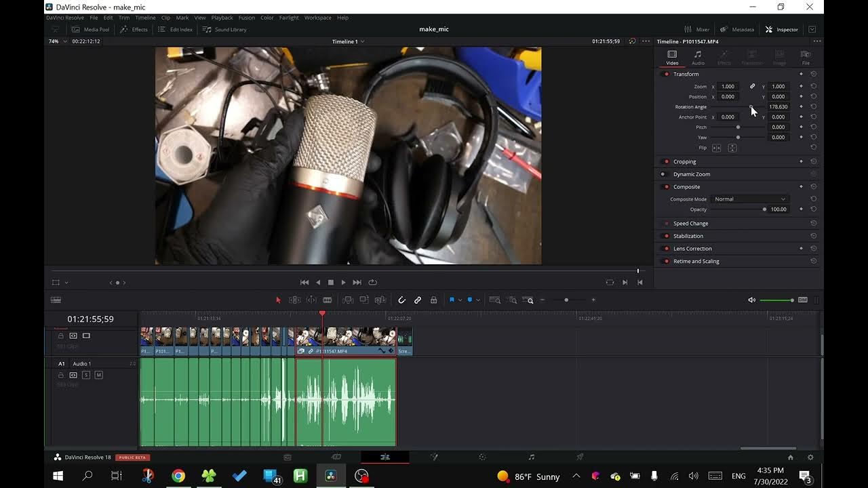Toggle timeline Snapping magnet
Viewport: 868px width, 488px height.
click(x=401, y=300)
